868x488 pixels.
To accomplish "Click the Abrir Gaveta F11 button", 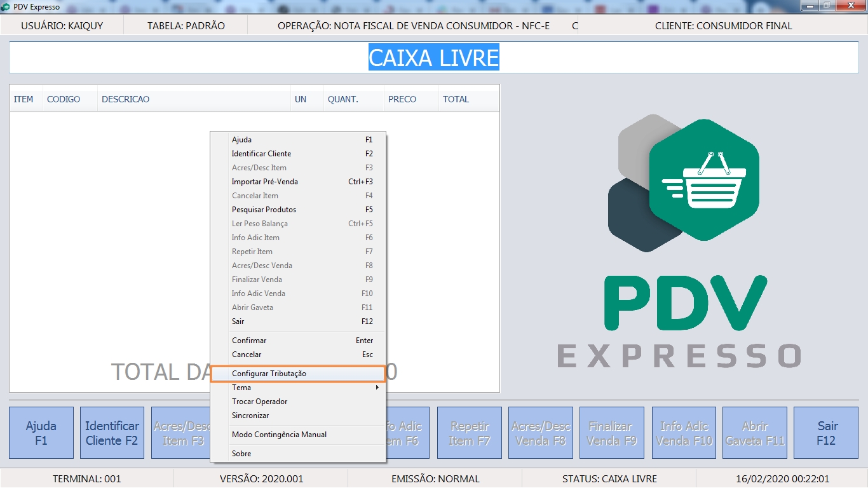I will tap(755, 433).
